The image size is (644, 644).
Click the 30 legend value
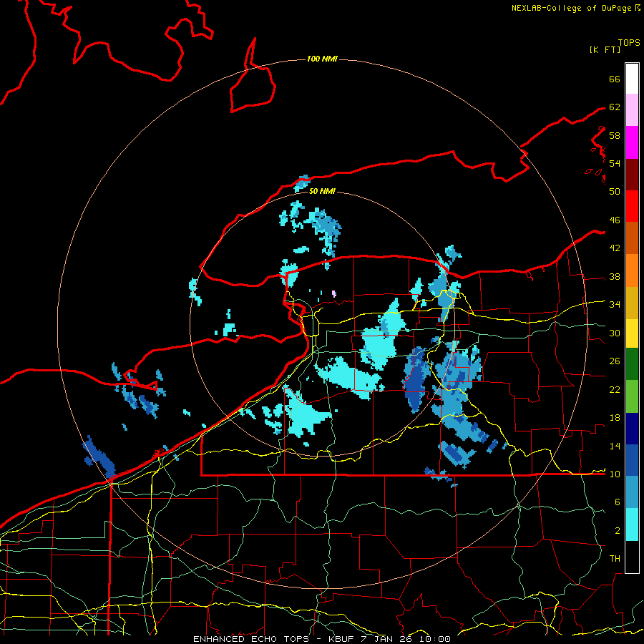click(615, 333)
